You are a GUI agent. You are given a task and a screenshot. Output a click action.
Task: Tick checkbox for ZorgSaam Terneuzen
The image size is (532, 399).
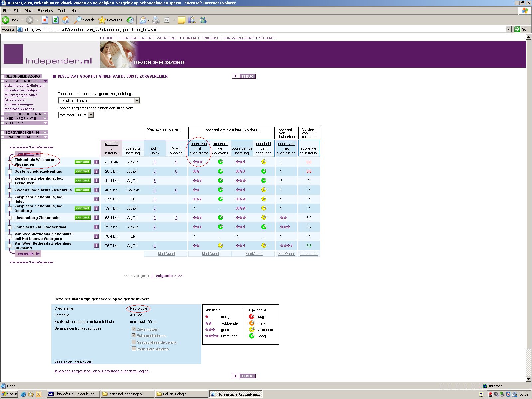coord(10,181)
